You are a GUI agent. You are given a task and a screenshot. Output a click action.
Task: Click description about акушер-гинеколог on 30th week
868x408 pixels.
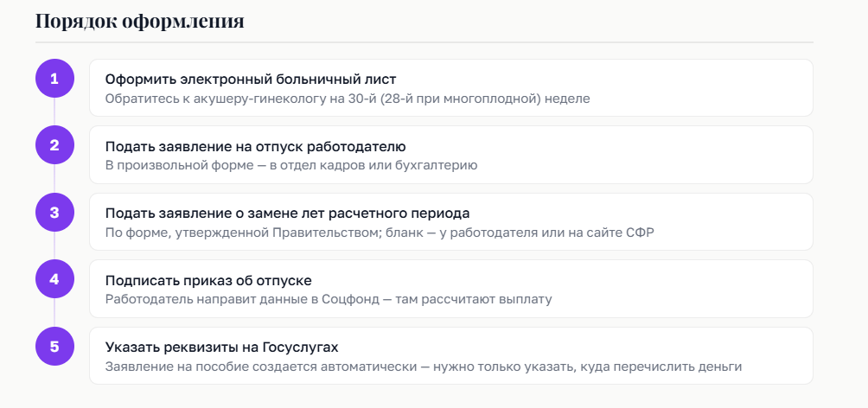[347, 99]
